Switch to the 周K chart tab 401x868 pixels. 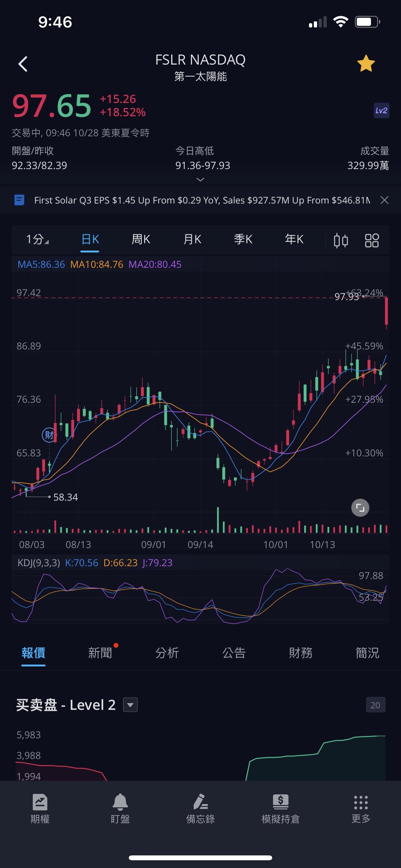pyautogui.click(x=140, y=240)
